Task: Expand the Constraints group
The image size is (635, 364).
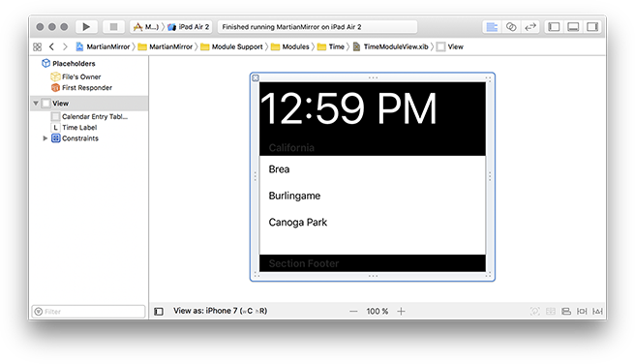Action: [45, 138]
